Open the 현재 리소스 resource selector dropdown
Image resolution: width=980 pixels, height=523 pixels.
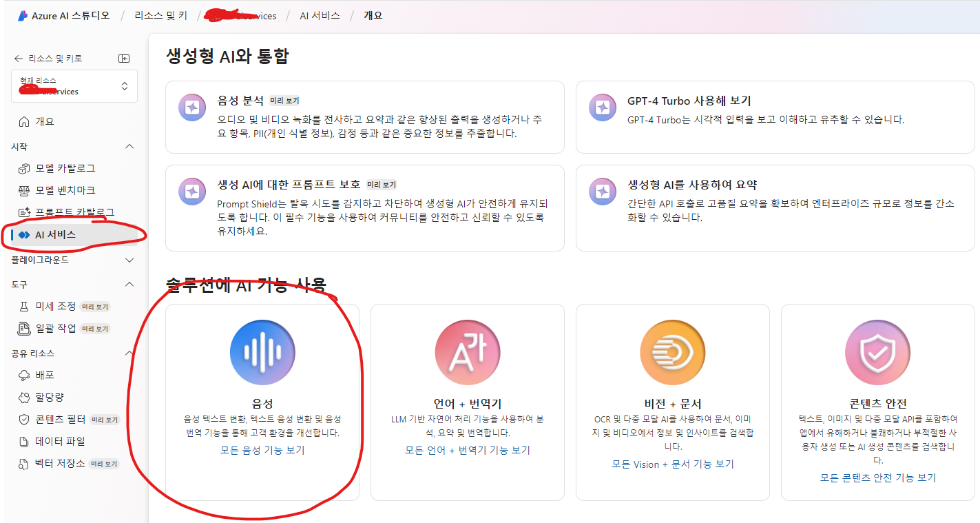click(74, 86)
